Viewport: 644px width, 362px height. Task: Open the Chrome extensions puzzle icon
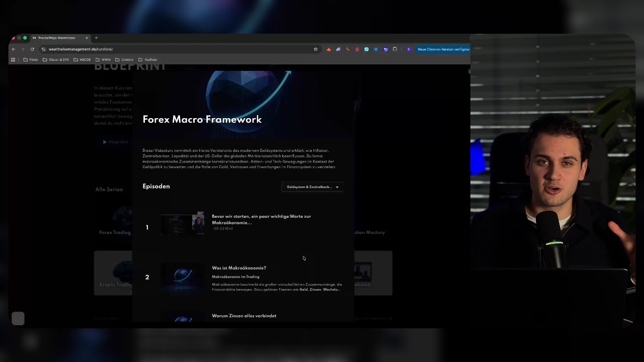tap(395, 49)
